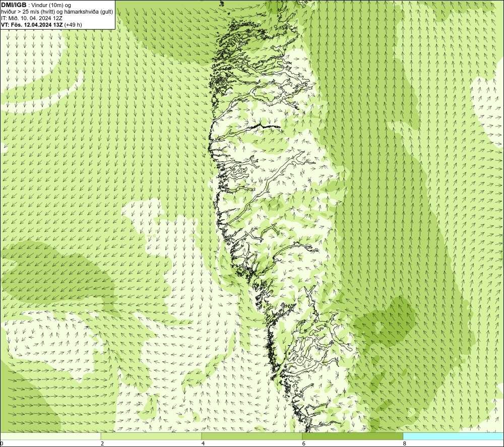Viewport: 504px width, 447px height.
Task: Click the 'Vindur (10m) og' label
Action: 52,6
